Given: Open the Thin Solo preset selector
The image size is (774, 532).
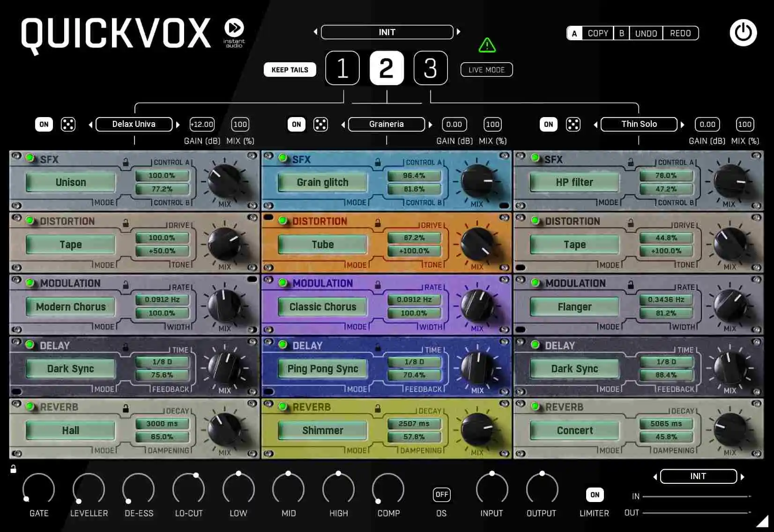Looking at the screenshot, I should [639, 124].
